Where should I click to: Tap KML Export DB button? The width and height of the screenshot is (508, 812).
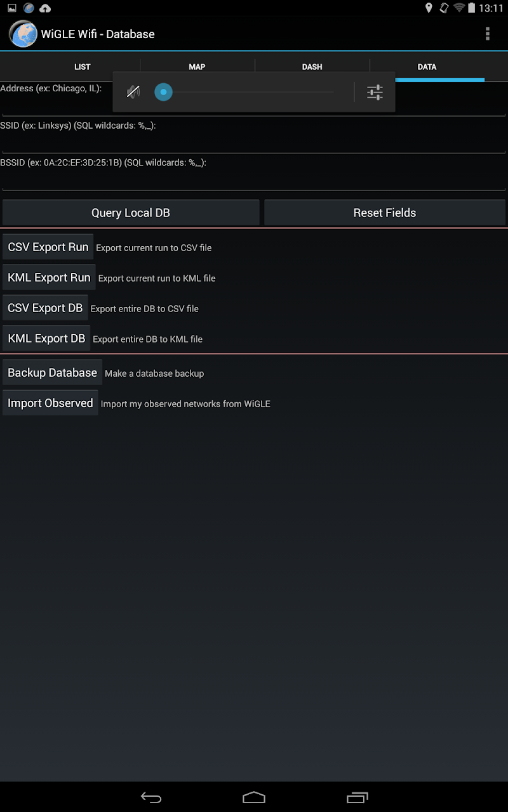tap(46, 338)
